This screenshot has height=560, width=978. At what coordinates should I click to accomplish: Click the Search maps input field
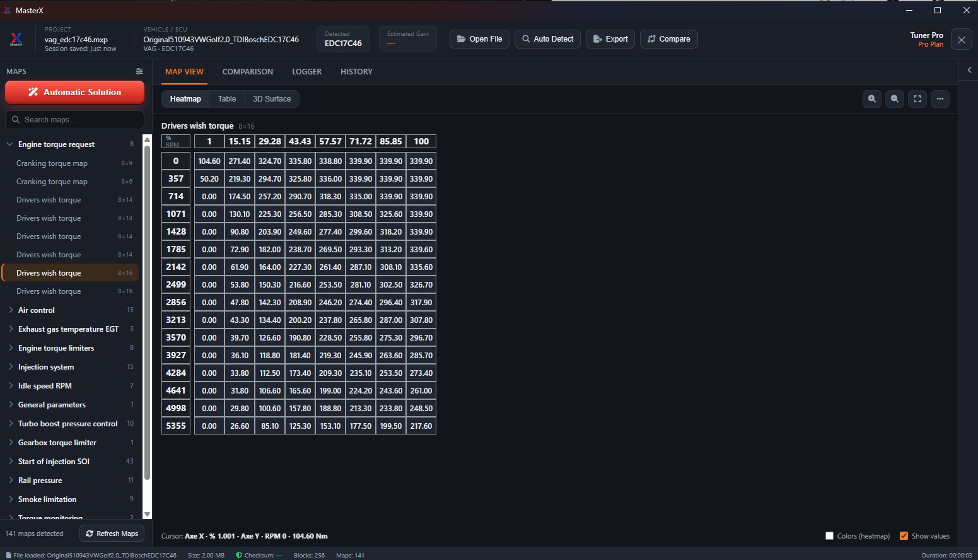coord(74,120)
